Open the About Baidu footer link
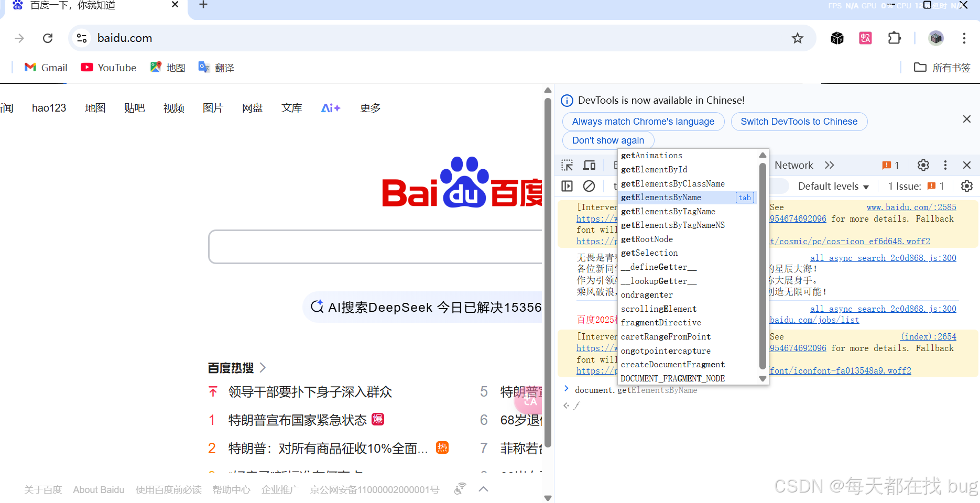 (99, 490)
